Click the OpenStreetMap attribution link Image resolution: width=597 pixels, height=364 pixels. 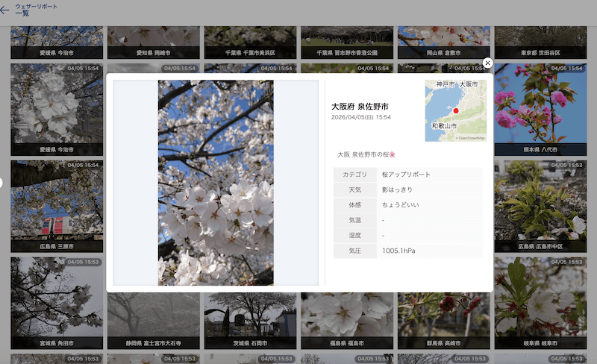coord(470,138)
